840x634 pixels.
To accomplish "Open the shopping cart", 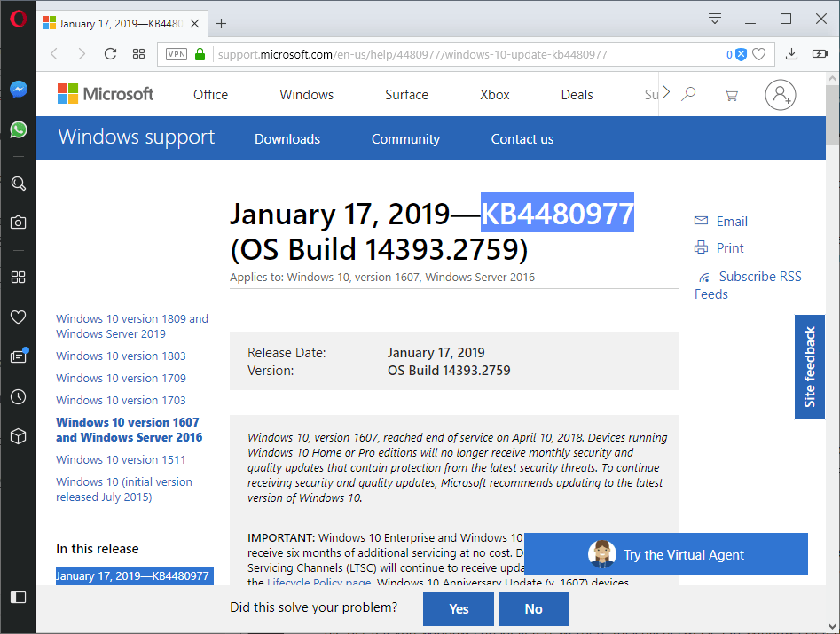I will [731, 95].
